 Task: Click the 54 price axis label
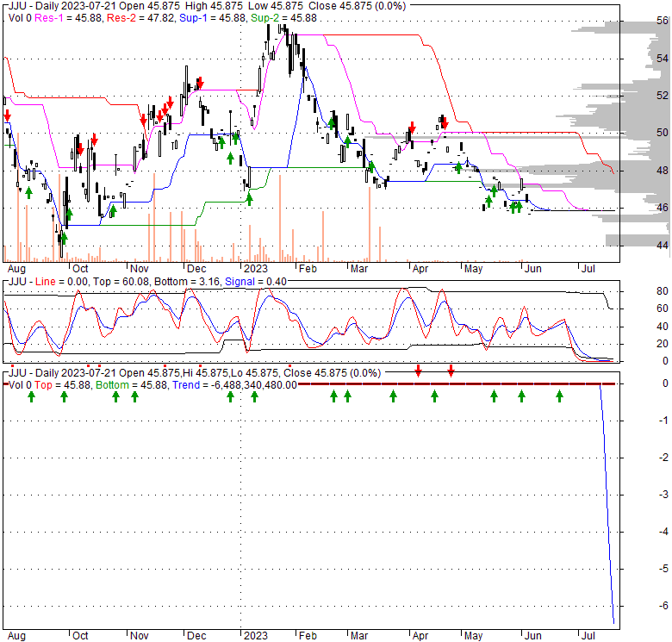click(x=663, y=58)
